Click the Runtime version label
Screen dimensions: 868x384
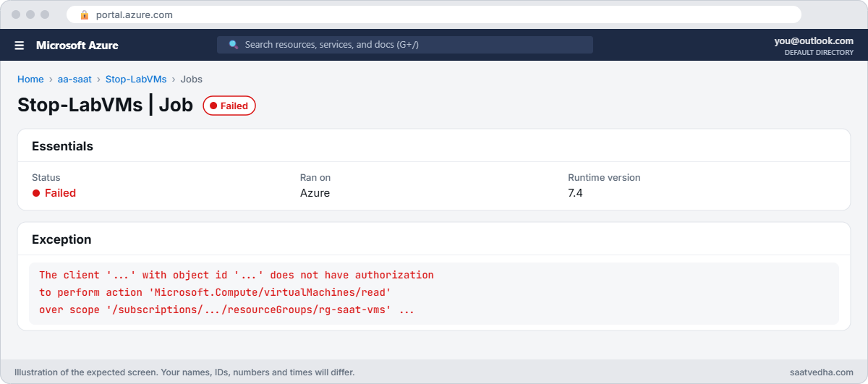(604, 178)
